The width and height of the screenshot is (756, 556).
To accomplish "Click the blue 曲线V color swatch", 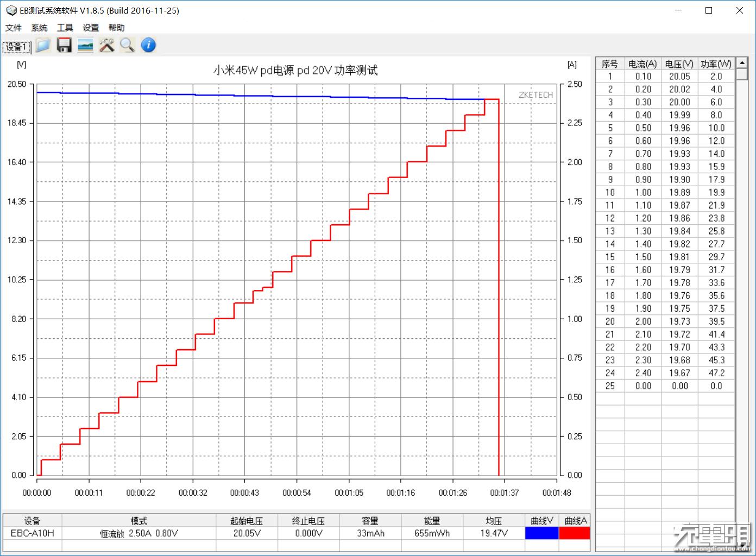I will point(541,533).
